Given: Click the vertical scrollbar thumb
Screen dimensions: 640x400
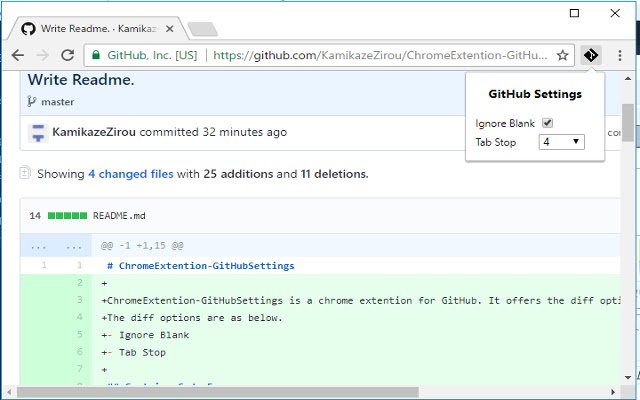Looking at the screenshot, I should pos(628,122).
